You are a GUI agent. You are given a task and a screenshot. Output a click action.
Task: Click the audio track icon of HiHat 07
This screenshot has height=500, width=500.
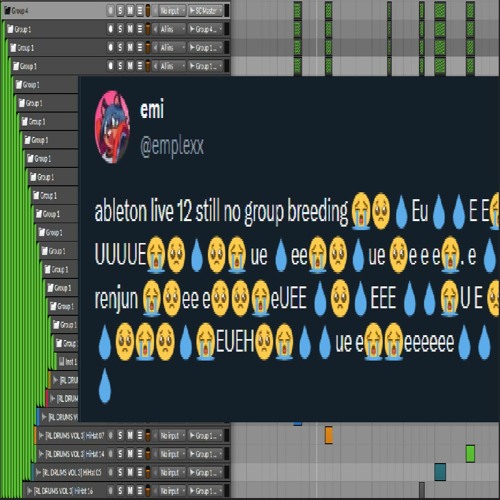click(41, 435)
